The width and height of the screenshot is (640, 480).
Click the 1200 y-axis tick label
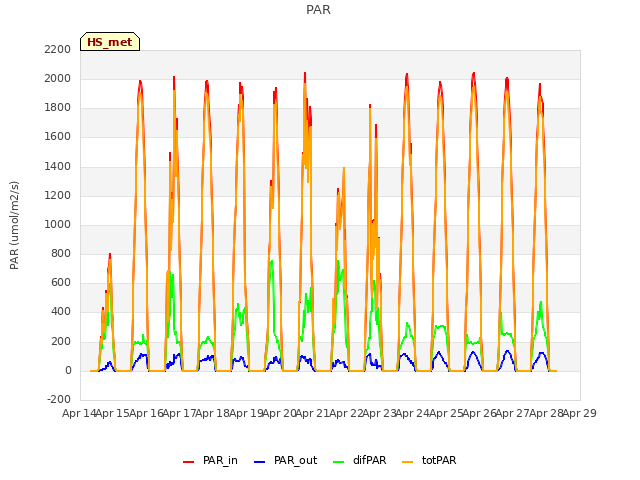tap(58, 196)
